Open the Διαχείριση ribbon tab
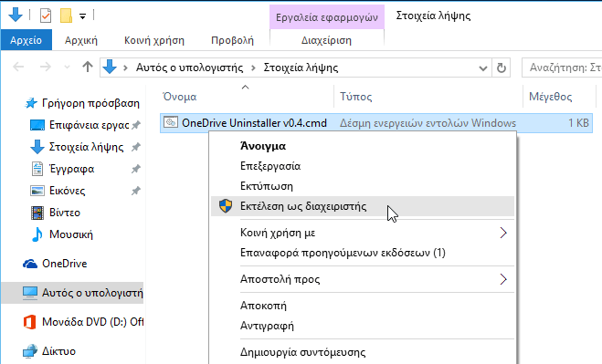 point(326,40)
